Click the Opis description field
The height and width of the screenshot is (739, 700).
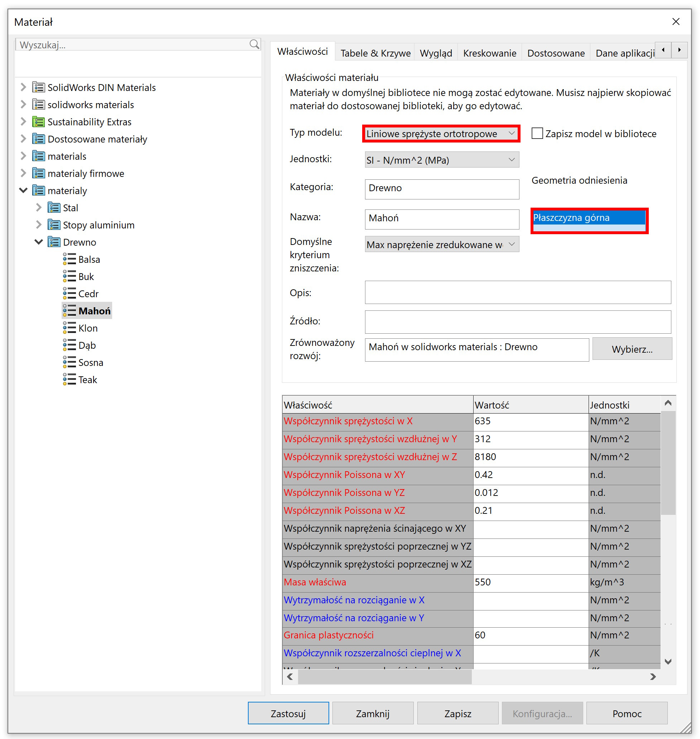[517, 291]
